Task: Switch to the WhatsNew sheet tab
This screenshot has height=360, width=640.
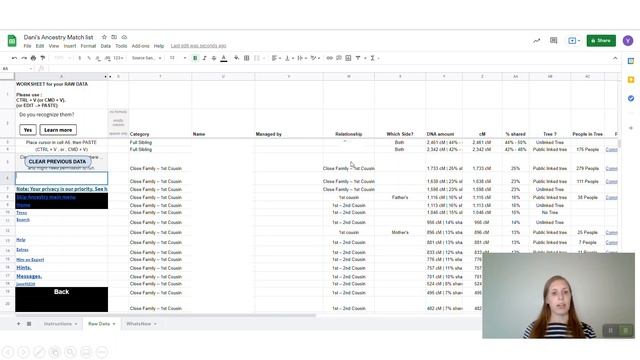Action: (x=141, y=324)
